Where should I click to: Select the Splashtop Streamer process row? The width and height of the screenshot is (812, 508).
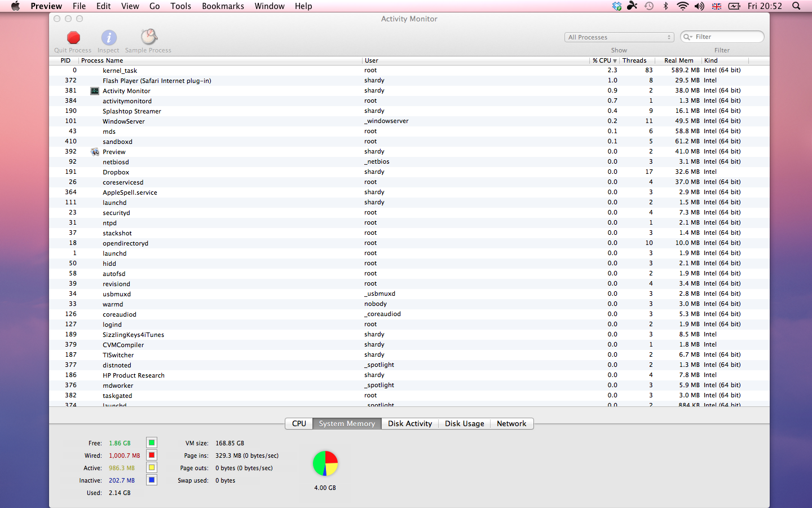point(409,111)
